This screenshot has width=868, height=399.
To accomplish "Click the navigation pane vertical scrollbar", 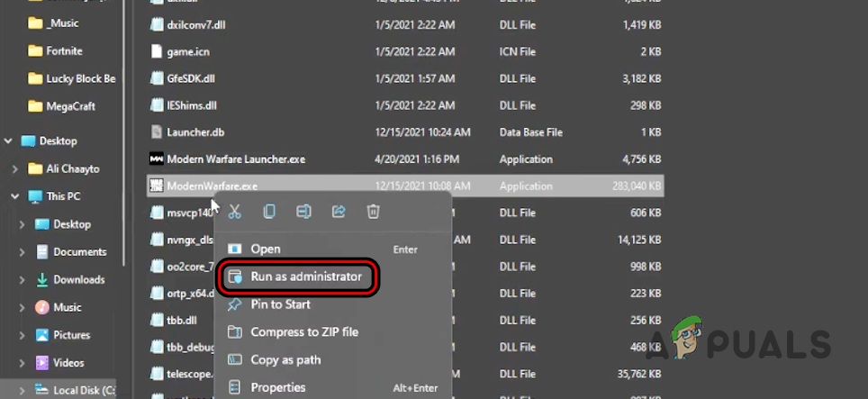I will pos(124,134).
